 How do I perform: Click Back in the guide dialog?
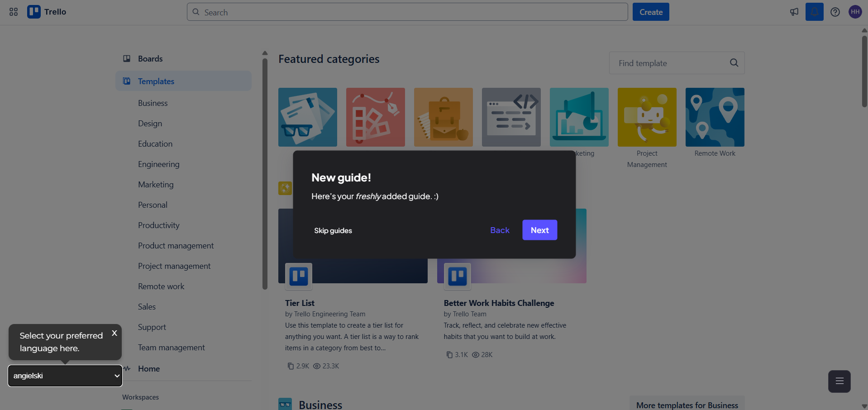500,230
